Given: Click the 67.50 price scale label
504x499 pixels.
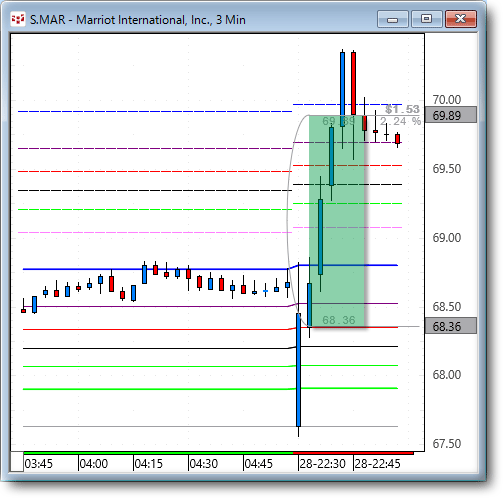Looking at the screenshot, I should pyautogui.click(x=447, y=444).
